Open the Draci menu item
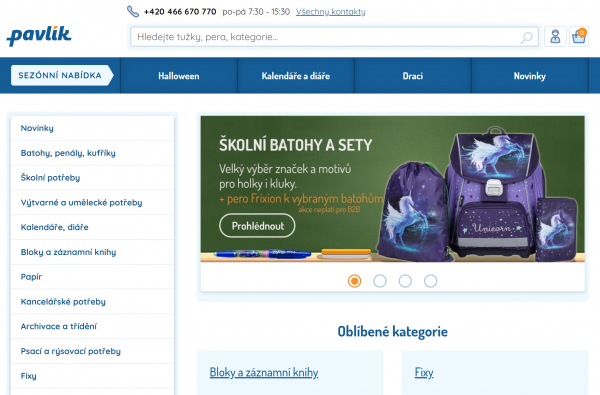600x395 pixels. [x=413, y=76]
